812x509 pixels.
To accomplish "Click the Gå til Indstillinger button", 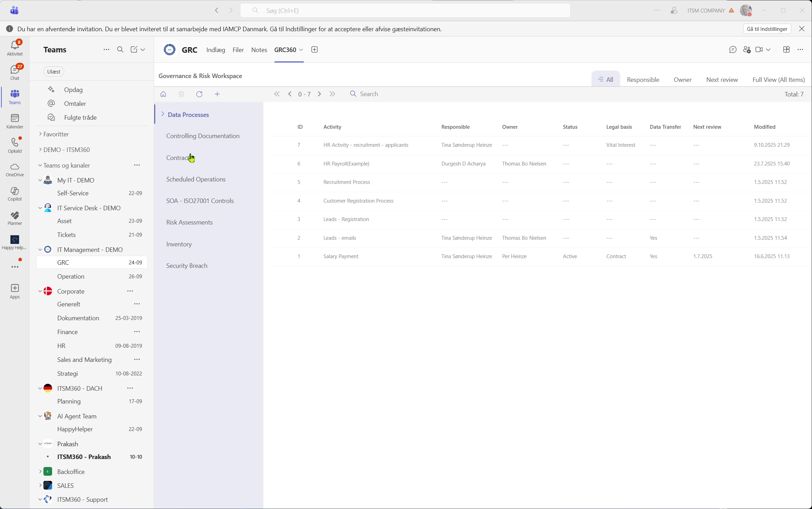I will click(767, 29).
